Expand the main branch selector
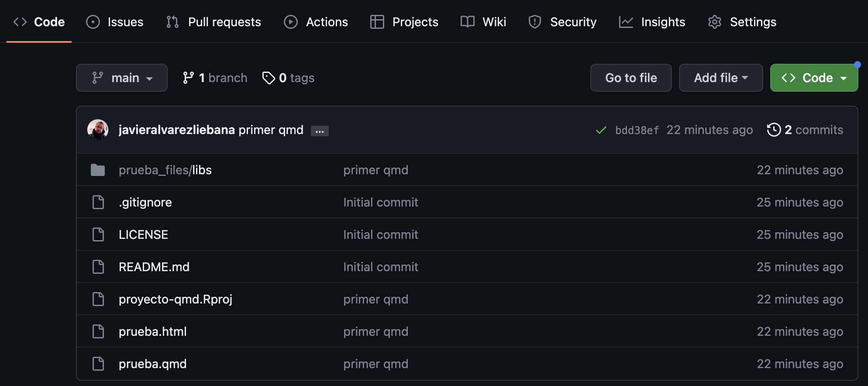The image size is (868, 386). [122, 78]
